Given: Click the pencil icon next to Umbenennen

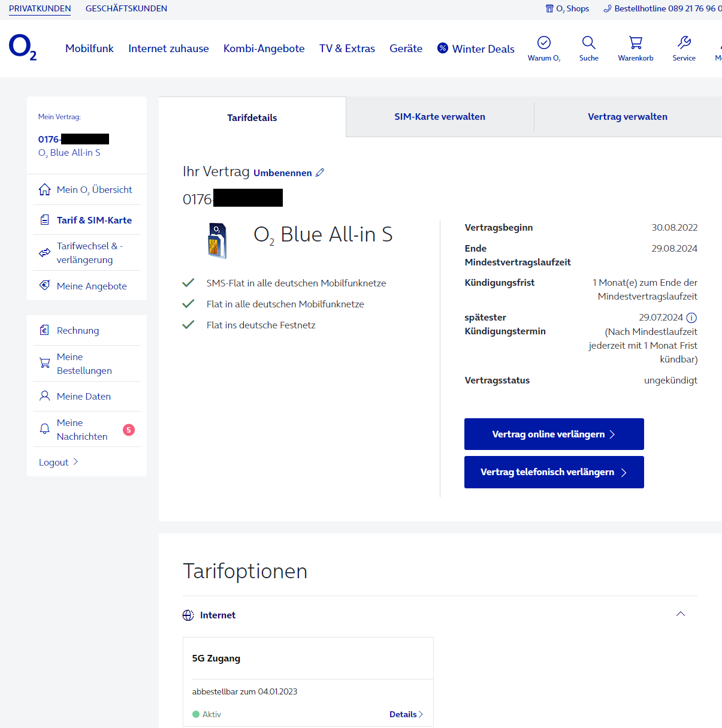Looking at the screenshot, I should [x=320, y=173].
